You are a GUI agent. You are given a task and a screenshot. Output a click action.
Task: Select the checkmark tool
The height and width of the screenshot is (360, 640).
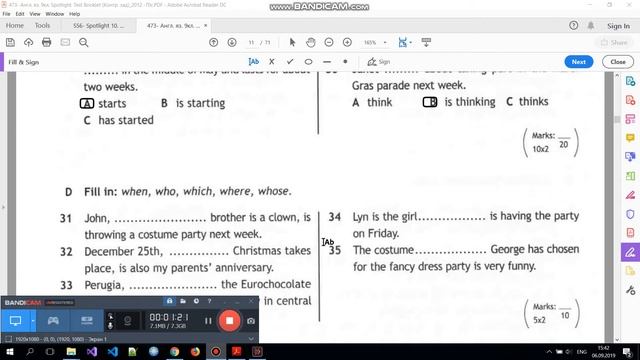point(290,62)
